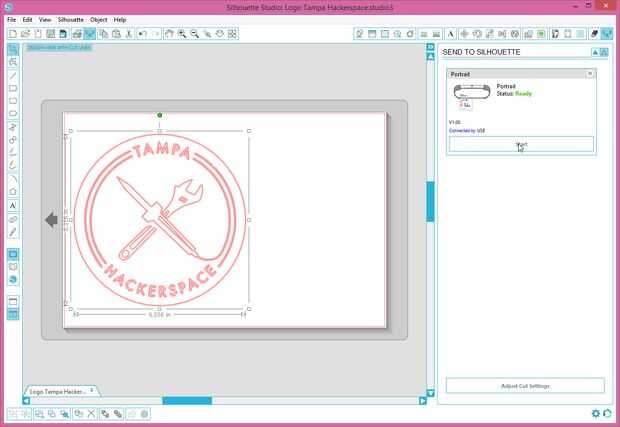Create a new document from the toolbar
The width and height of the screenshot is (620, 427).
point(13,34)
